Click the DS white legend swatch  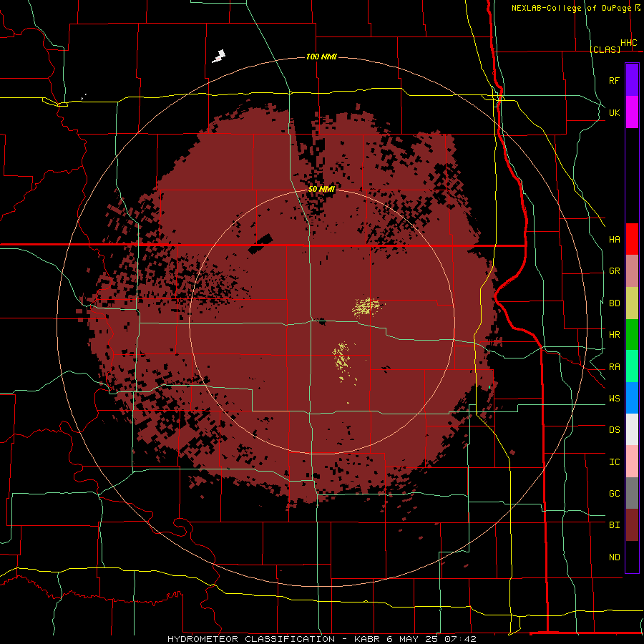tap(632, 429)
